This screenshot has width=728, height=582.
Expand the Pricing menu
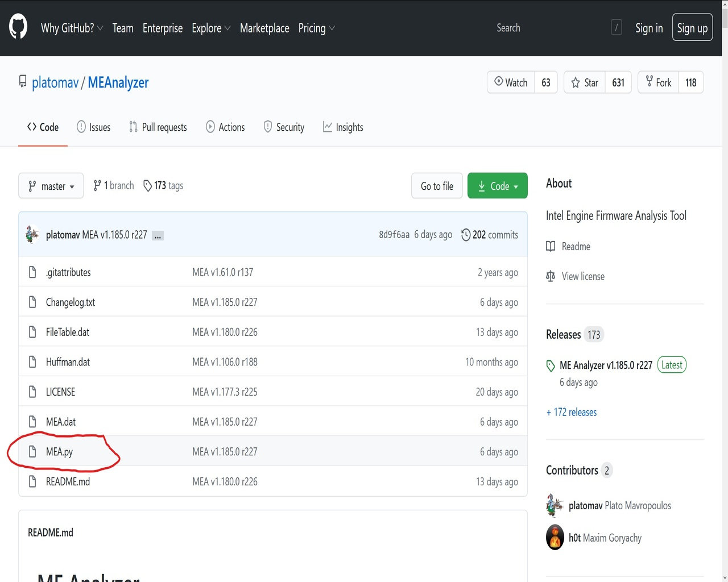pos(317,28)
